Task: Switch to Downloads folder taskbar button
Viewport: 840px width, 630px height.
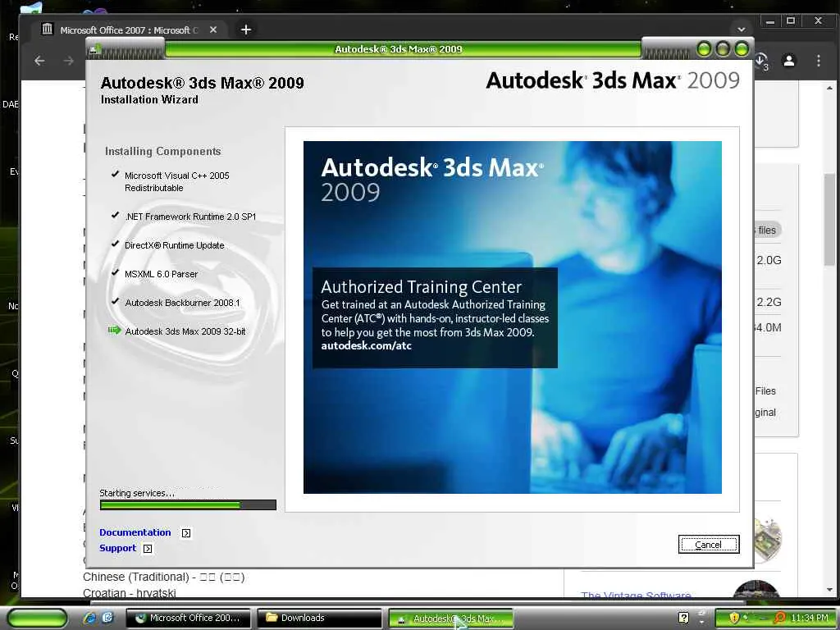Action: point(320,619)
